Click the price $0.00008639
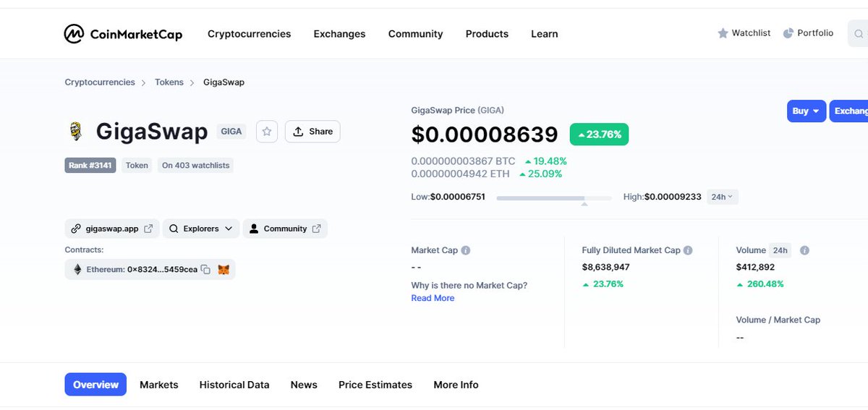This screenshot has height=410, width=868. [485, 134]
